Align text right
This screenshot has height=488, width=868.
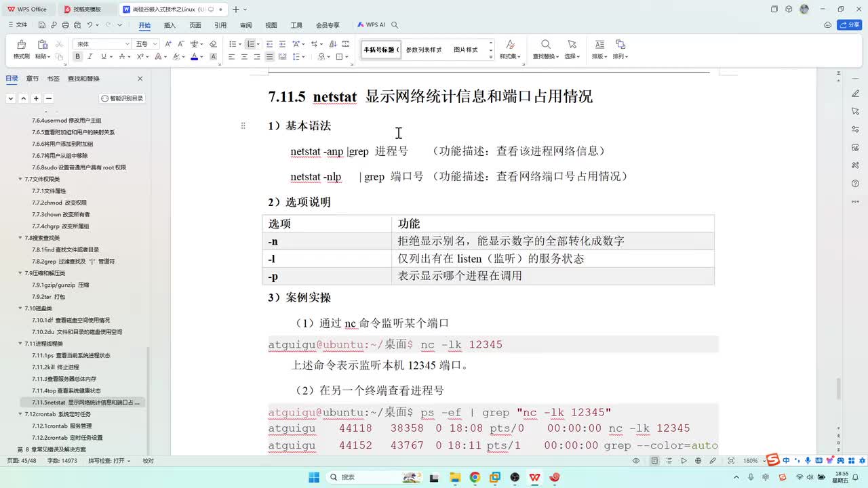tap(257, 57)
